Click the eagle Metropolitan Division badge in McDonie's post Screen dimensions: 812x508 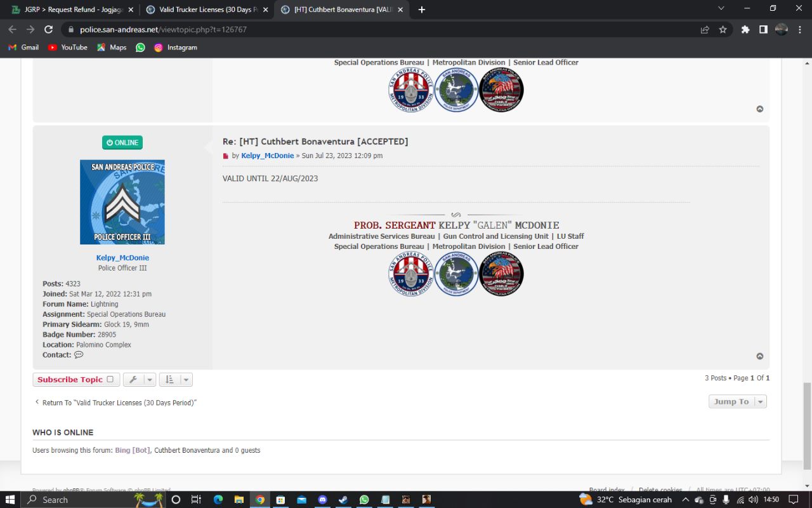pos(501,274)
